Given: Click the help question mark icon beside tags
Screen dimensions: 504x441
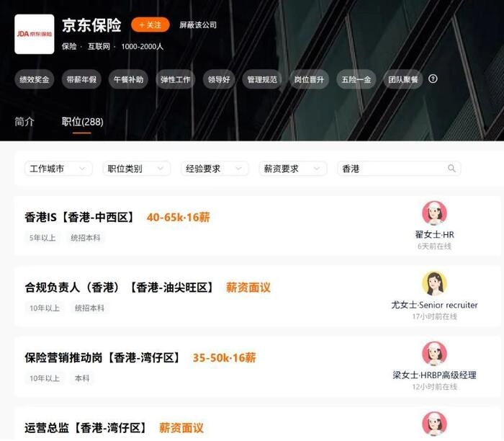Looking at the screenshot, I should pyautogui.click(x=433, y=79).
